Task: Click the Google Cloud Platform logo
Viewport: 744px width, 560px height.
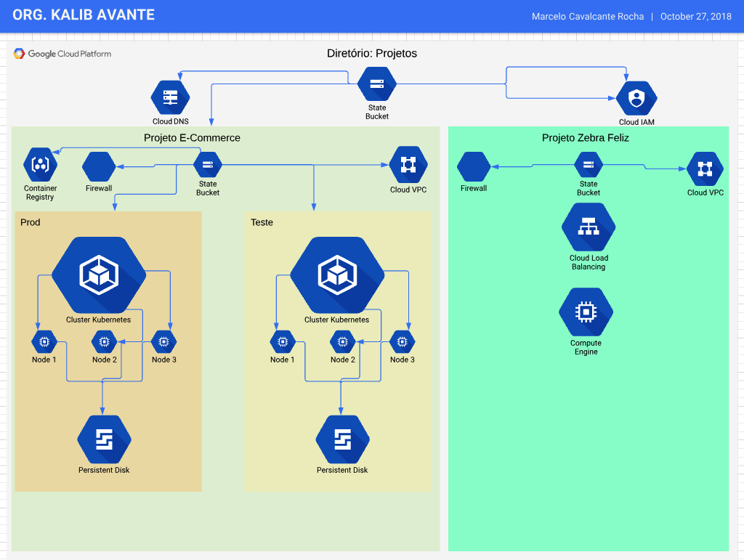Action: 62,54
